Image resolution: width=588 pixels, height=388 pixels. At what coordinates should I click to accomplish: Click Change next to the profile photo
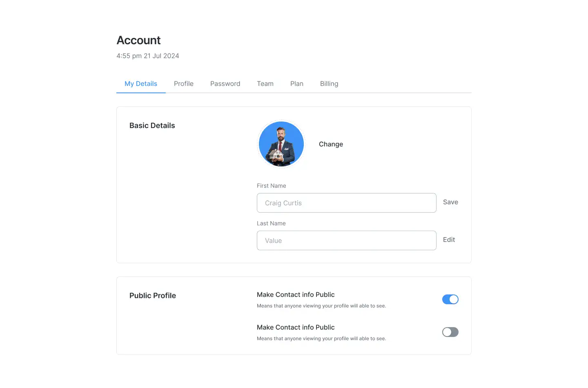coord(331,144)
